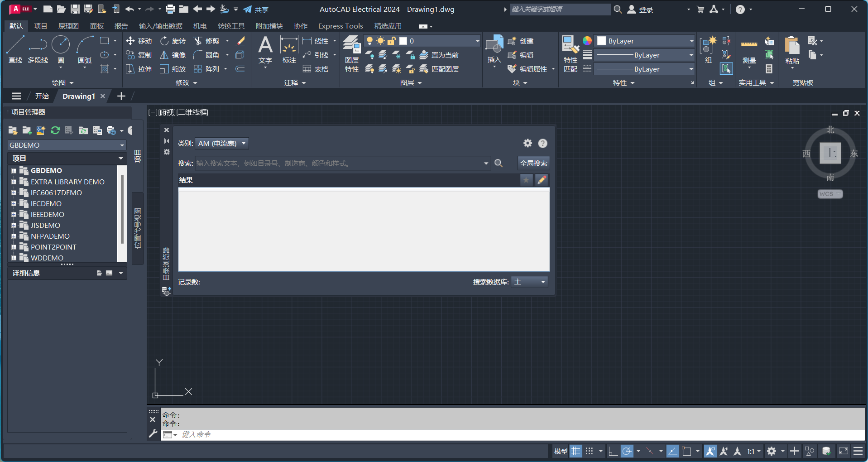Click the Copy (复制) tool

[139, 55]
